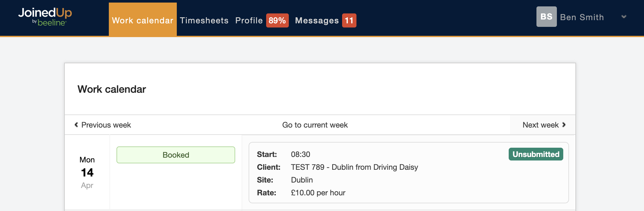The height and width of the screenshot is (211, 644).
Task: Click the BS user avatar
Action: [x=546, y=17]
